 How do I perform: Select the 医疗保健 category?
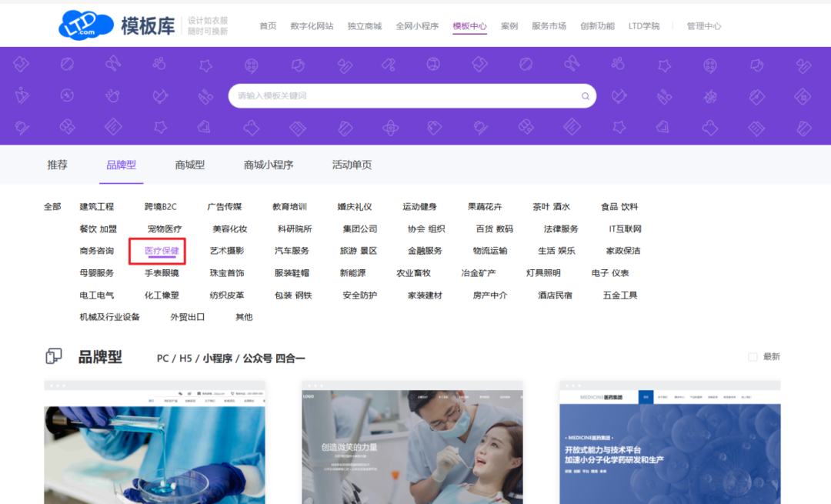click(162, 251)
